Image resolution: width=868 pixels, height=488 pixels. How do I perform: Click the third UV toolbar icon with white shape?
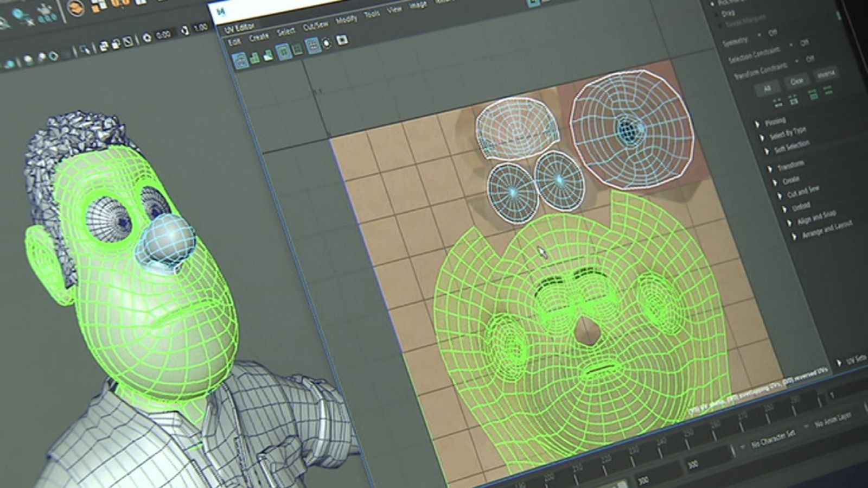click(x=268, y=55)
